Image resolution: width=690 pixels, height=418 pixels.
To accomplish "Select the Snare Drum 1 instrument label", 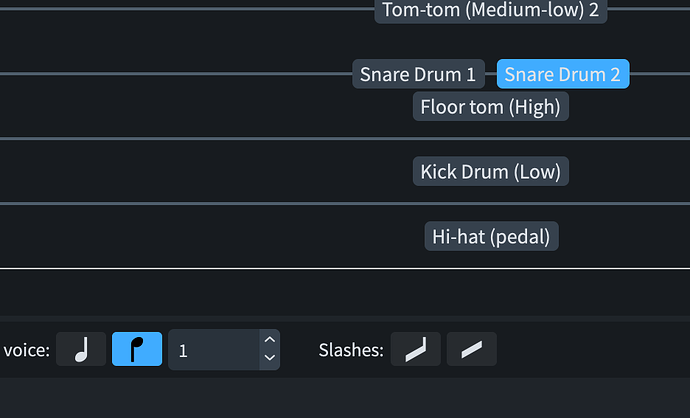I will pyautogui.click(x=418, y=74).
